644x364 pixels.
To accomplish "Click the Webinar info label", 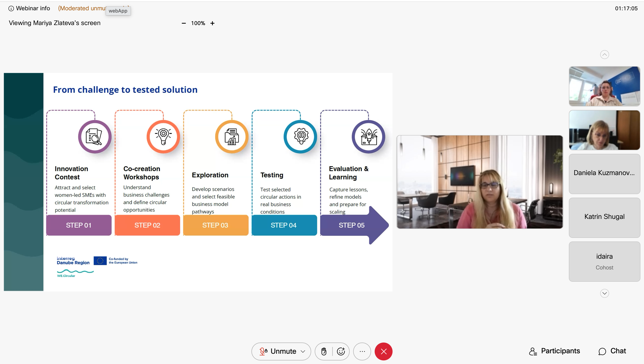I will click(33, 8).
